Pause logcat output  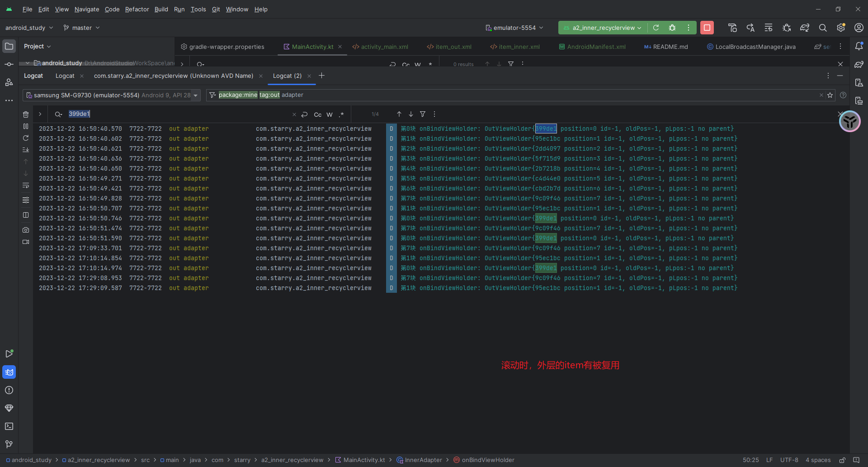26,126
